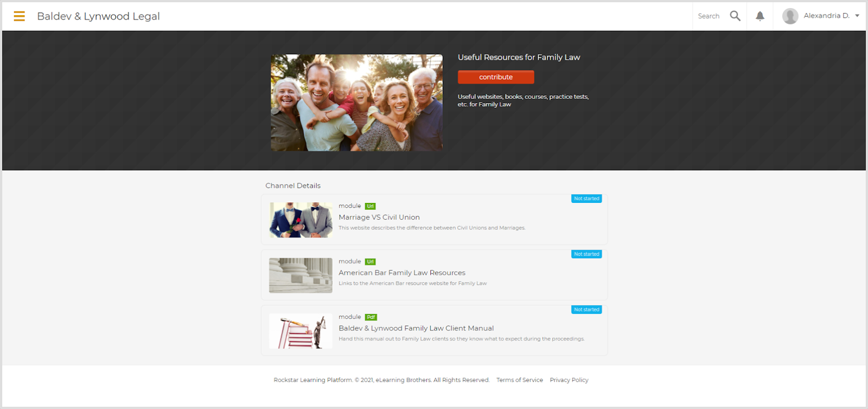
Task: Click the Terms of Service link
Action: pos(520,380)
